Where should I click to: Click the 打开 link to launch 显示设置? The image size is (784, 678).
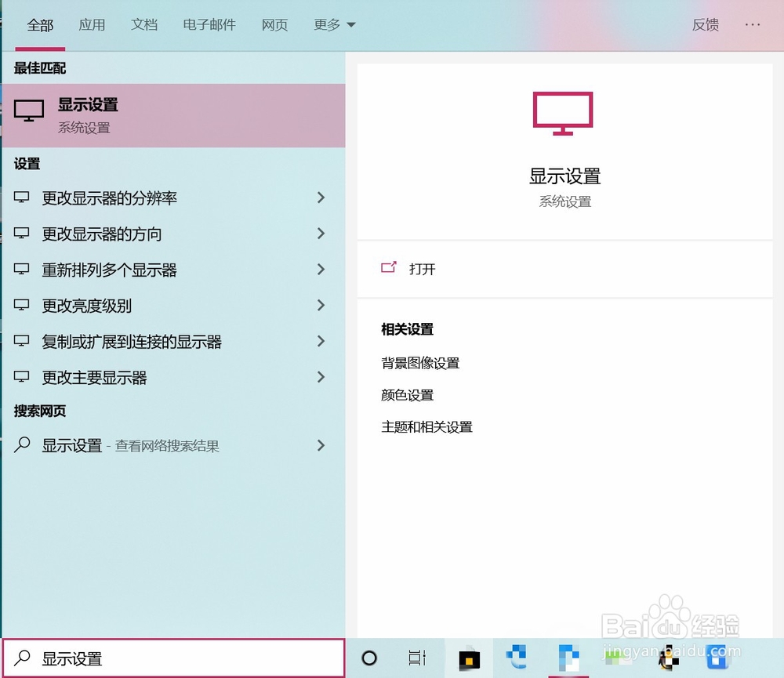[423, 269]
